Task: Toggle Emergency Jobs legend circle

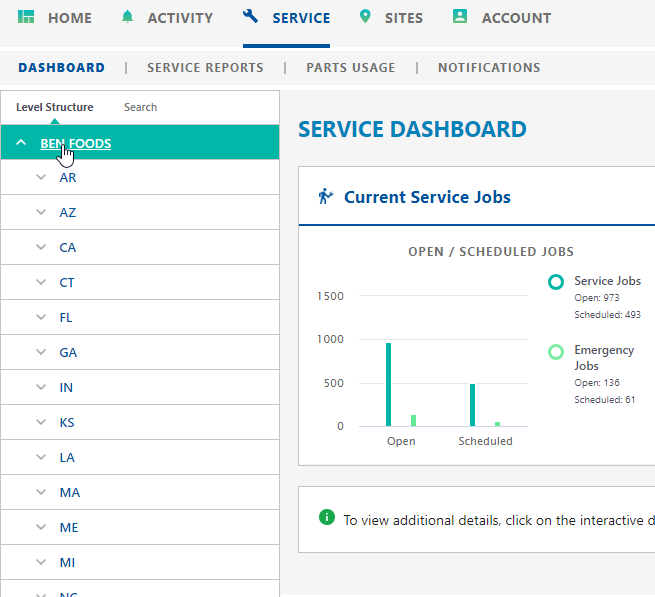Action: pos(556,352)
